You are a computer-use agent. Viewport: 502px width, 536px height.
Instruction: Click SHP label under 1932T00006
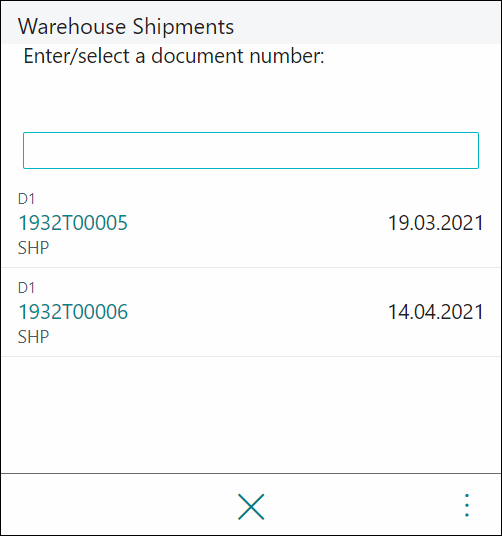(33, 337)
